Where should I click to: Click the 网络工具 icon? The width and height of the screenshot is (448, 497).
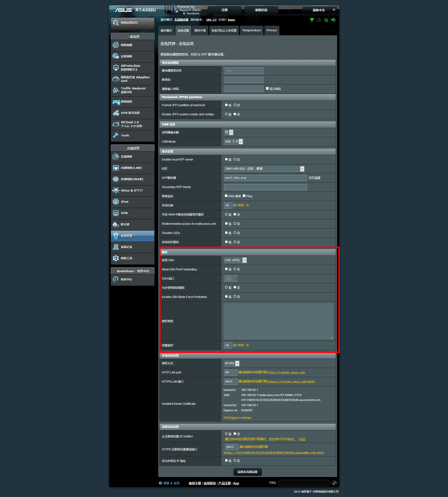click(x=116, y=258)
